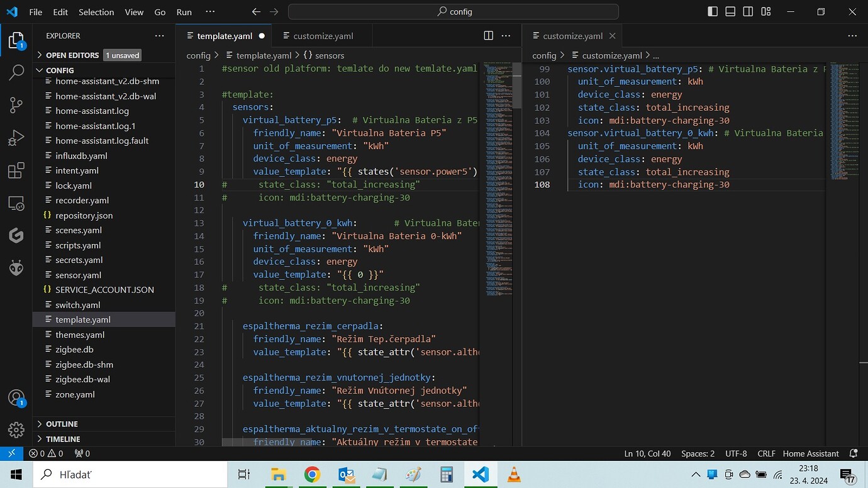Screen dimensions: 868x488
Task: Open the Extensions view
Action: pos(16,170)
